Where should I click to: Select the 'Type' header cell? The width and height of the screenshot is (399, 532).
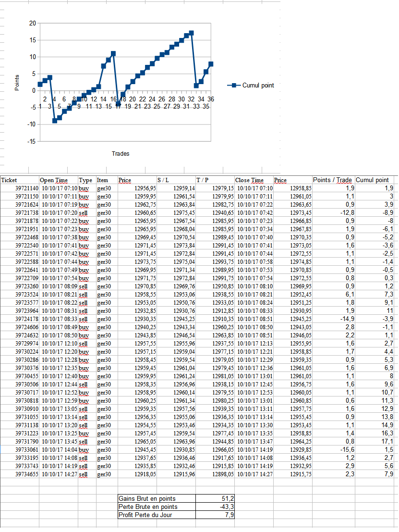87,180
